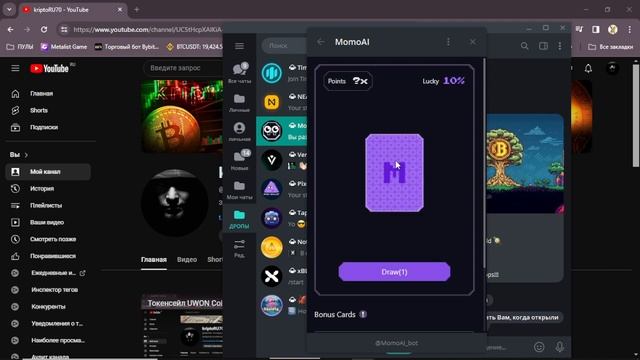Screen dimensions: 640x360
Task: Open the Все закладки bookmarks folder
Action: coord(611,47)
